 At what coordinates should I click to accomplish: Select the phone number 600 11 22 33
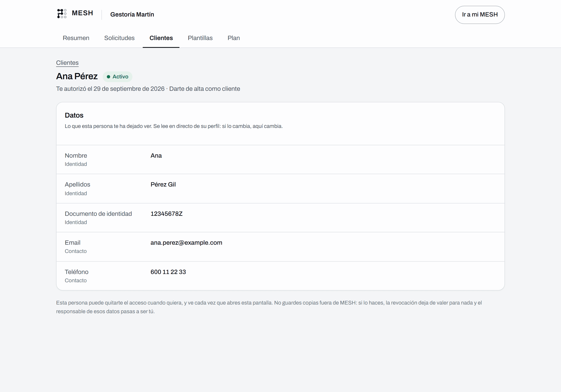coord(168,272)
